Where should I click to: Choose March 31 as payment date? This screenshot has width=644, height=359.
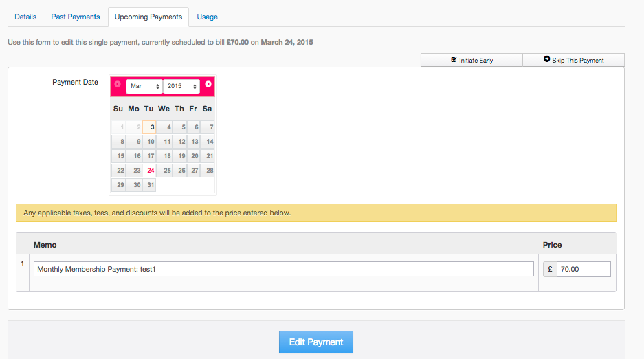pos(150,185)
